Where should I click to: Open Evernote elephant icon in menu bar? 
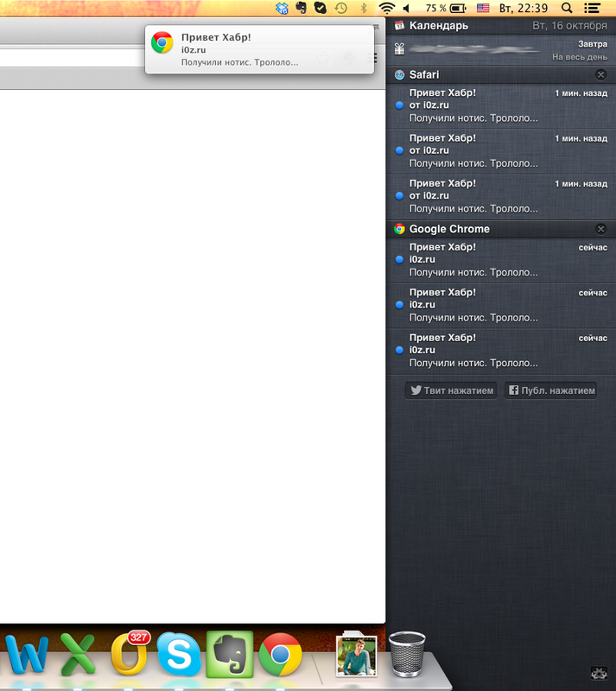(302, 8)
